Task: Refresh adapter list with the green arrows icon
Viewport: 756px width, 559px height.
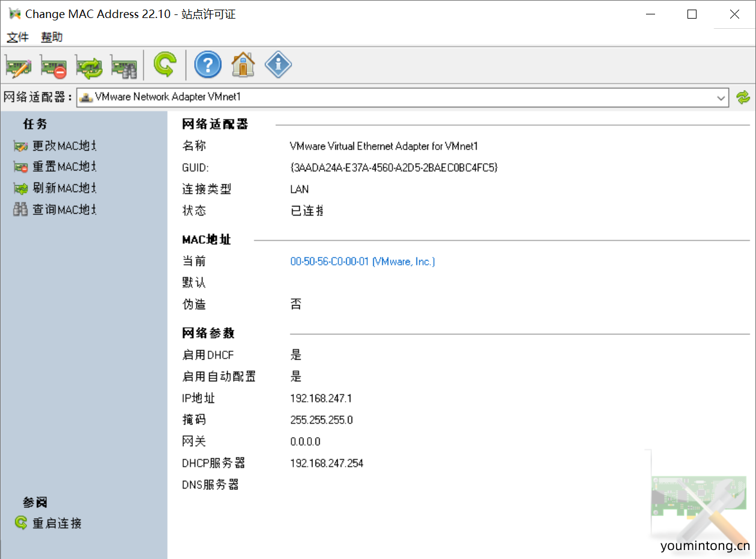Action: tap(743, 97)
